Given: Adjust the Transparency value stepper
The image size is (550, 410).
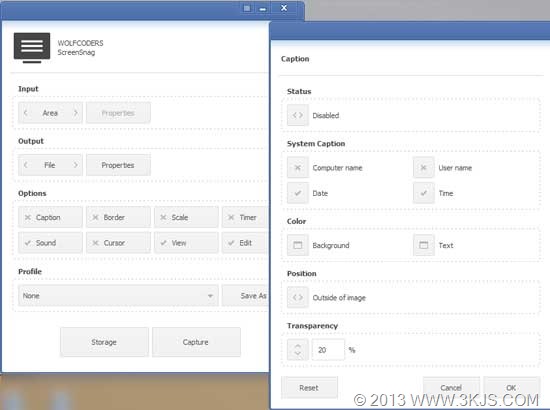Looking at the screenshot, I should [298, 350].
